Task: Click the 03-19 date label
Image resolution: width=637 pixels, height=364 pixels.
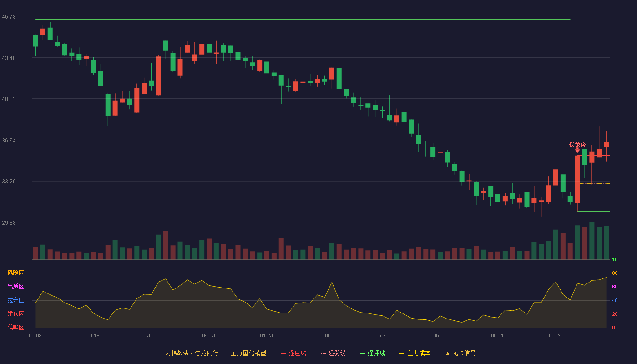Action: pos(93,335)
